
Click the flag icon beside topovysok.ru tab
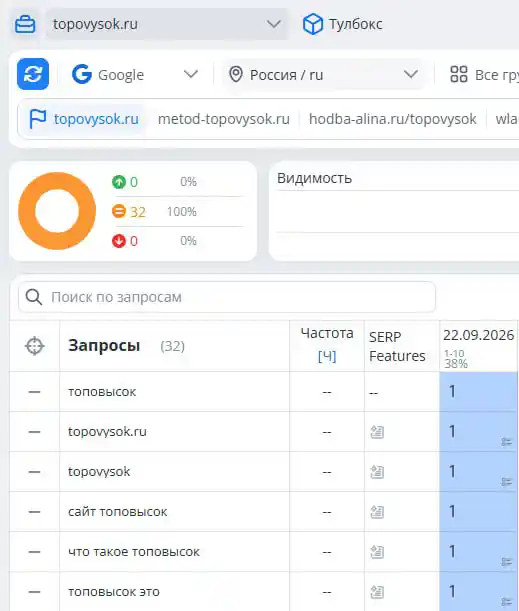tap(38, 119)
